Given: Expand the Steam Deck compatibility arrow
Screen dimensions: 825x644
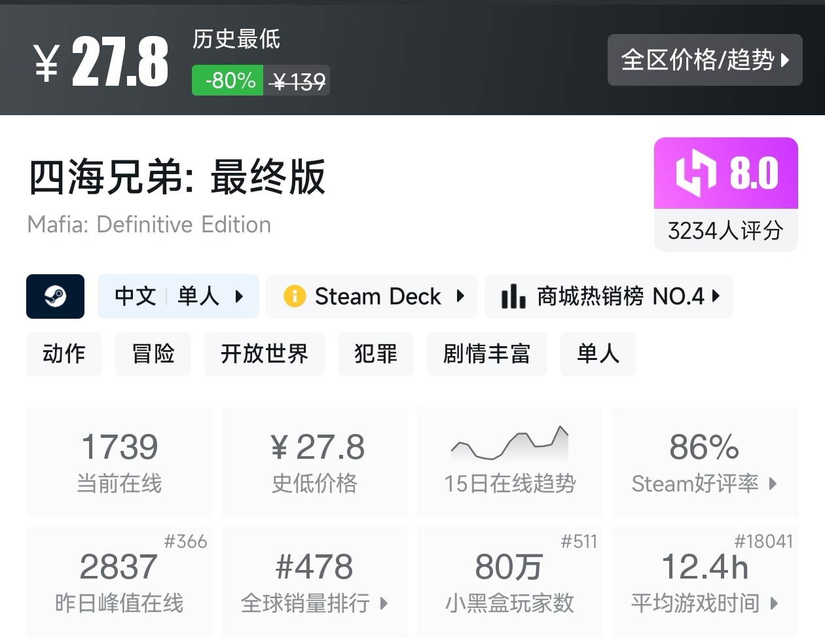Looking at the screenshot, I should 460,296.
